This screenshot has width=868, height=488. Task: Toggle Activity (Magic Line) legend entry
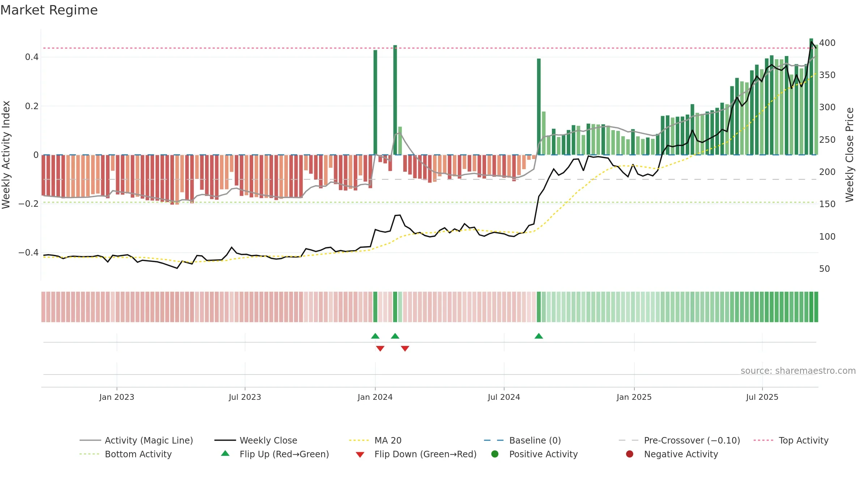coord(136,440)
